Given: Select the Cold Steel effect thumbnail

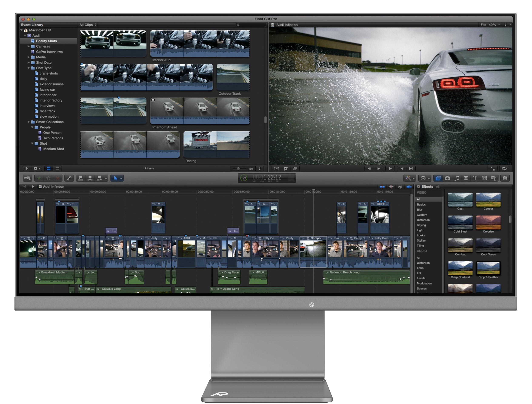Looking at the screenshot, I should [x=460, y=223].
